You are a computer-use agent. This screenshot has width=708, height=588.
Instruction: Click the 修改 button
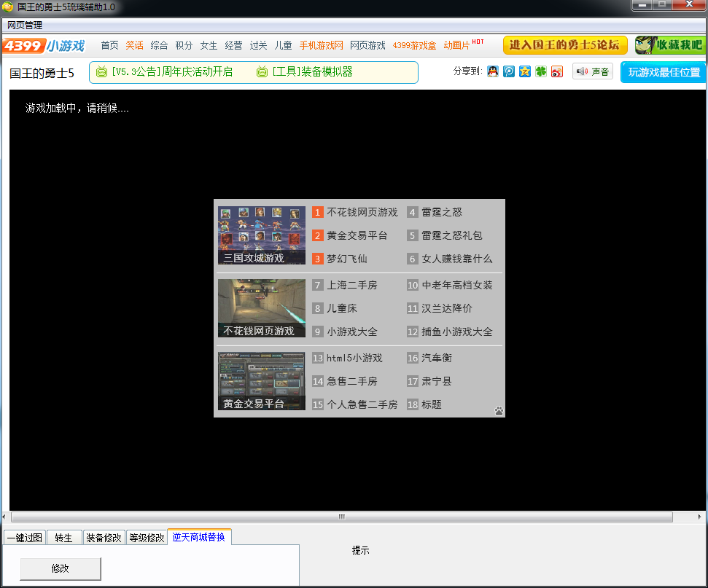(x=61, y=568)
